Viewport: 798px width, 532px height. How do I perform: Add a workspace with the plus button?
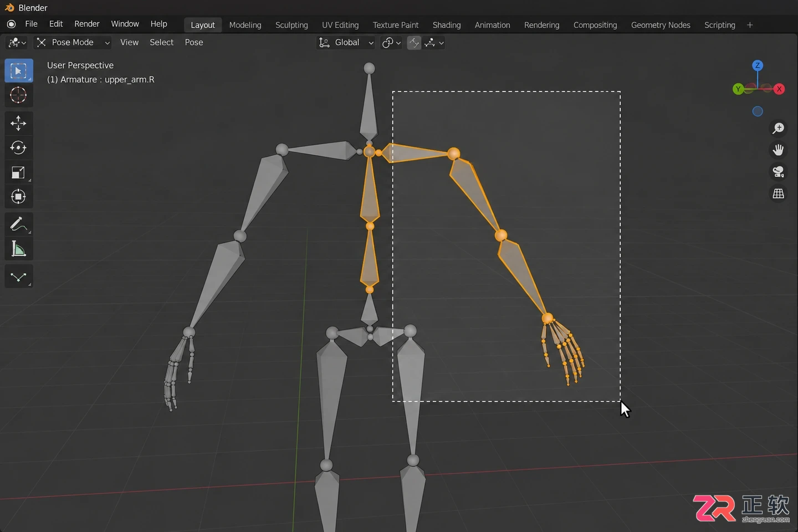pos(750,25)
